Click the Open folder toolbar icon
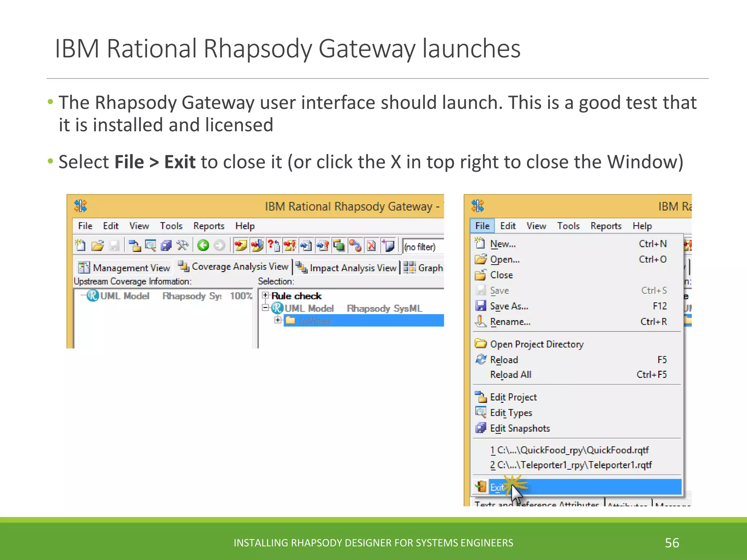 (97, 245)
